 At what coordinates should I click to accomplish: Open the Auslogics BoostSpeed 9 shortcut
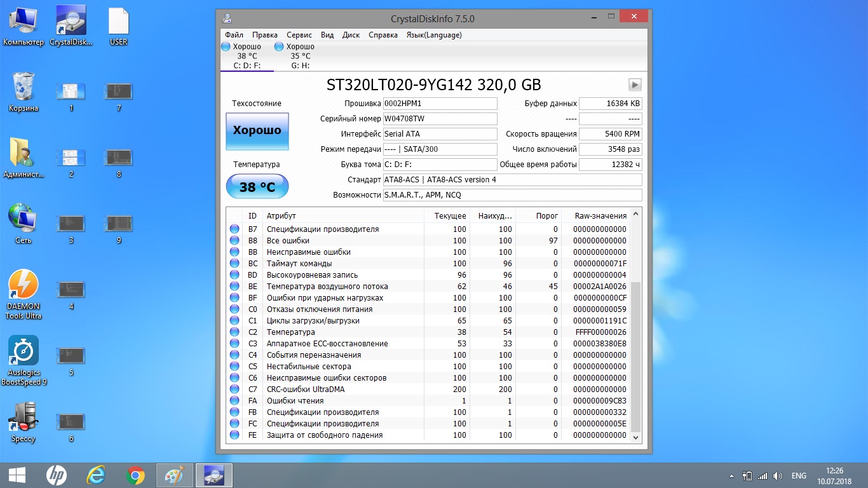click(24, 361)
